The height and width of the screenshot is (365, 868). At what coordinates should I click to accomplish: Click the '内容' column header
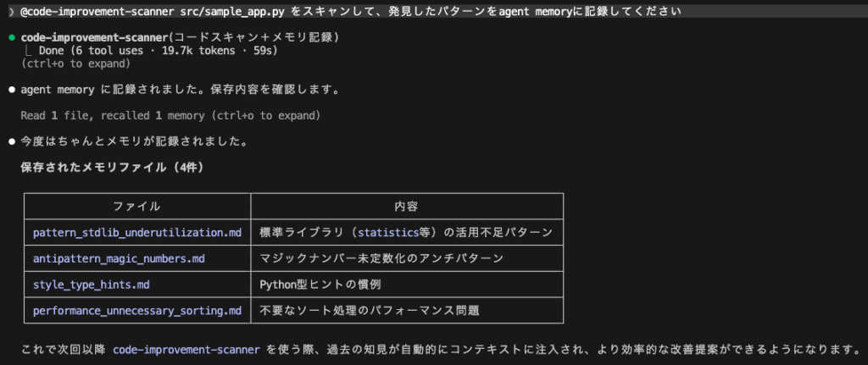[x=406, y=206]
